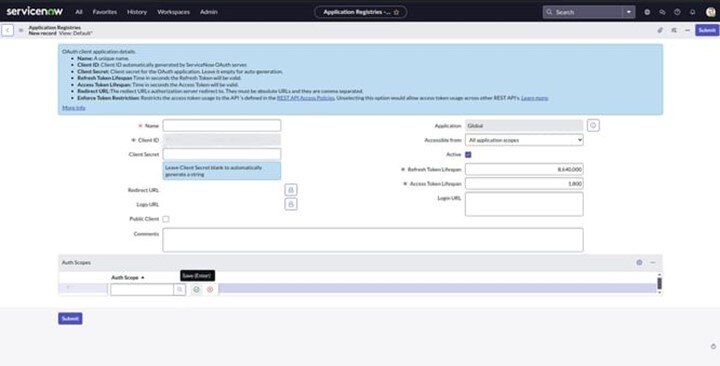This screenshot has width=720, height=366.
Task: Open the REST API Access Policies link
Action: [306, 98]
